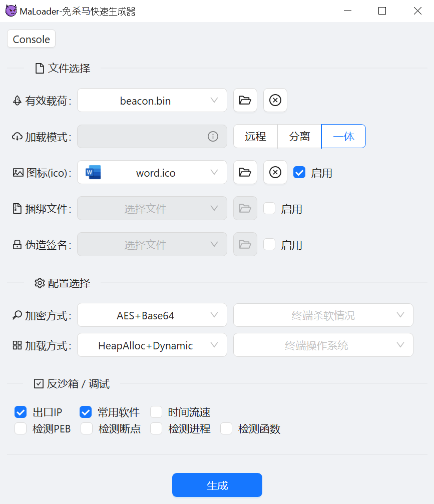Viewport: 434px width, 504px height.
Task: Browse for a payload file with the folder icon
Action: point(245,100)
